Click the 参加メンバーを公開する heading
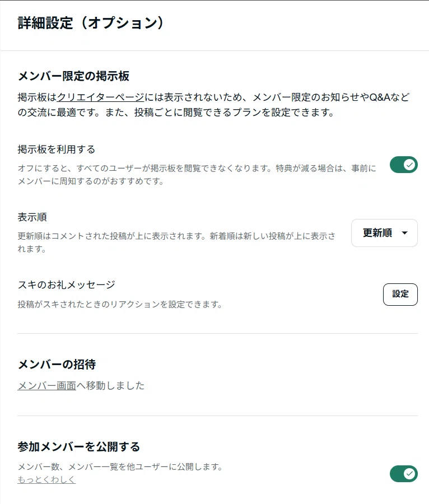Screen dimensions: 429x504 pos(79,447)
